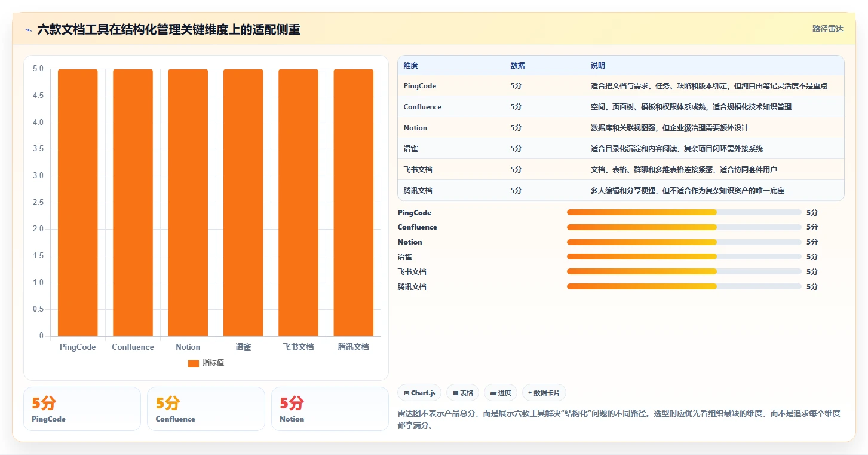Click the 语雀 progress bar
868x455 pixels.
[x=684, y=256]
